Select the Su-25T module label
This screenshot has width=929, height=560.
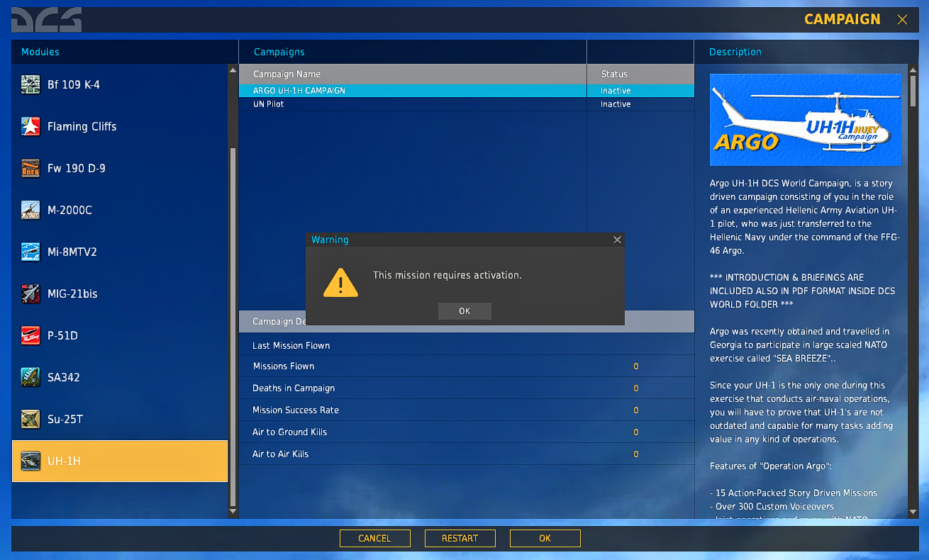(x=65, y=420)
